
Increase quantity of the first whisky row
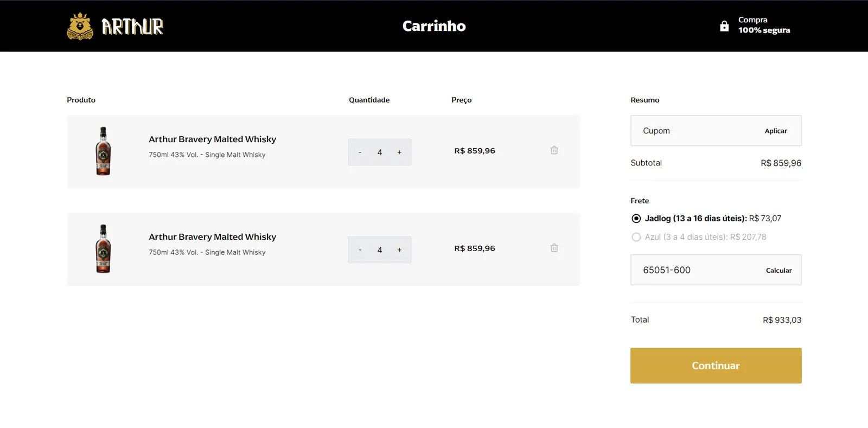pyautogui.click(x=399, y=152)
